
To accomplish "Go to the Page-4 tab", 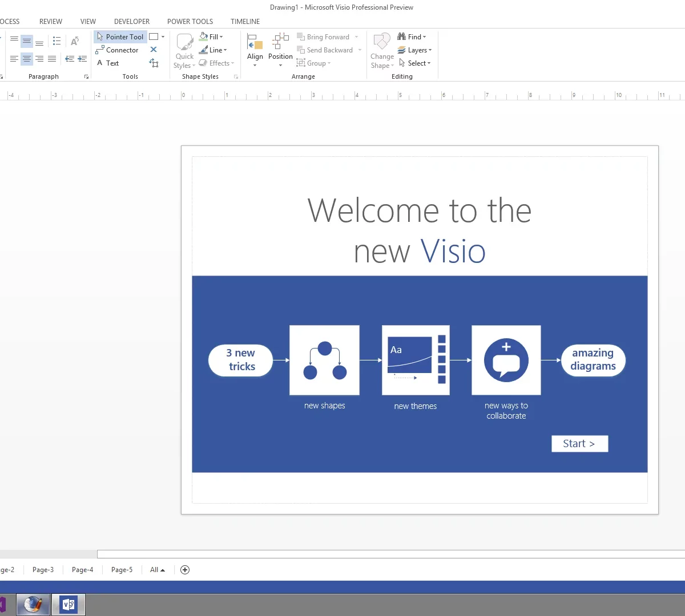I will pyautogui.click(x=82, y=570).
